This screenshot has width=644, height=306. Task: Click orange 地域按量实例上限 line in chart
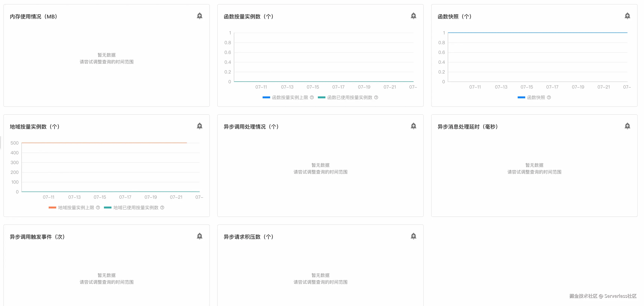104,143
